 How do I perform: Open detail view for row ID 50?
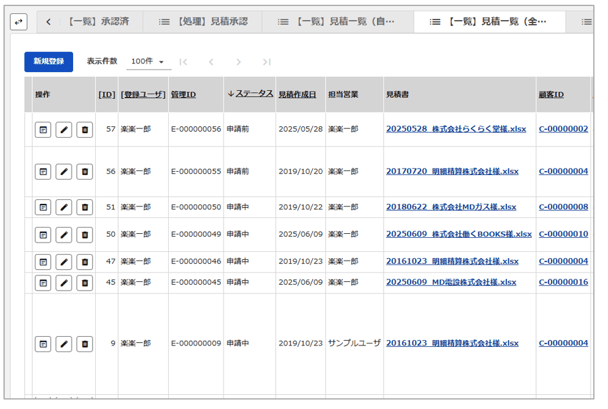[43, 235]
